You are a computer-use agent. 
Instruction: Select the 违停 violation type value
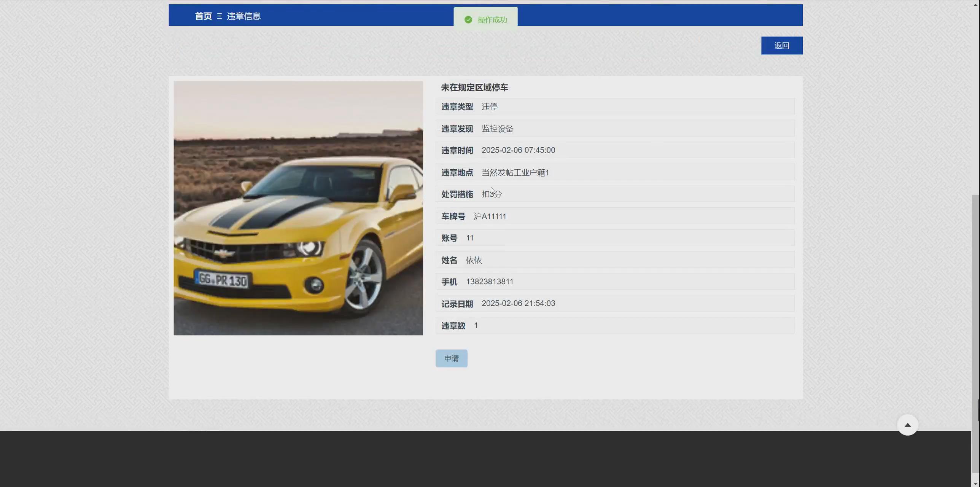[490, 107]
